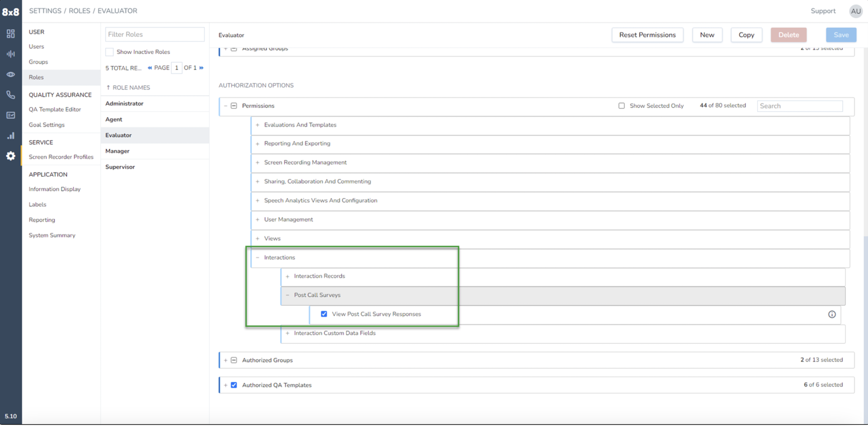Select the Agent role
The image size is (868, 426).
tap(155, 120)
